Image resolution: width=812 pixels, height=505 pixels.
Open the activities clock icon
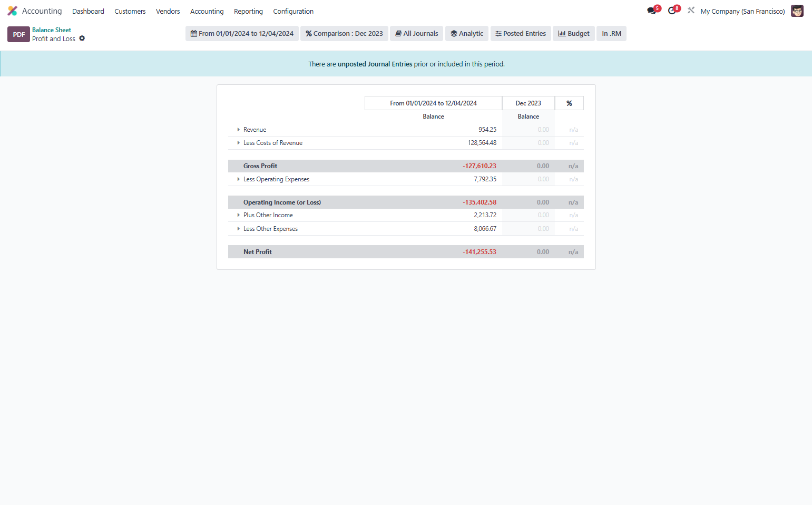pyautogui.click(x=672, y=11)
